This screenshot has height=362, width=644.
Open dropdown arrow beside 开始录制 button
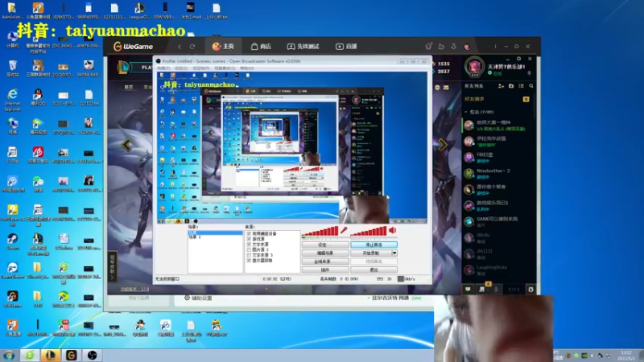[394, 253]
